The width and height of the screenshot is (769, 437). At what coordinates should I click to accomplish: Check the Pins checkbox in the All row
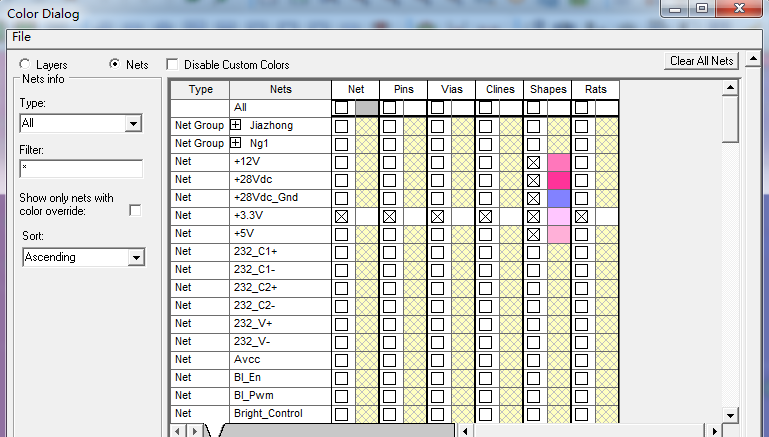coord(389,107)
